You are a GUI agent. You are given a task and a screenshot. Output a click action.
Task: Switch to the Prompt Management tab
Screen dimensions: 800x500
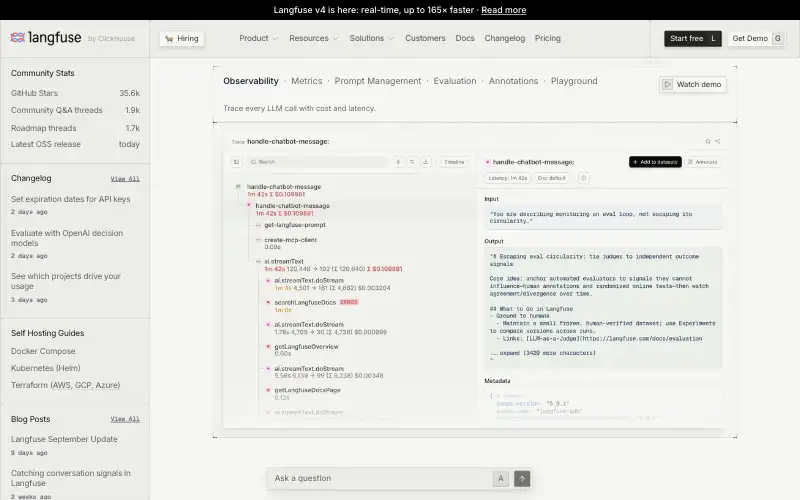click(378, 81)
